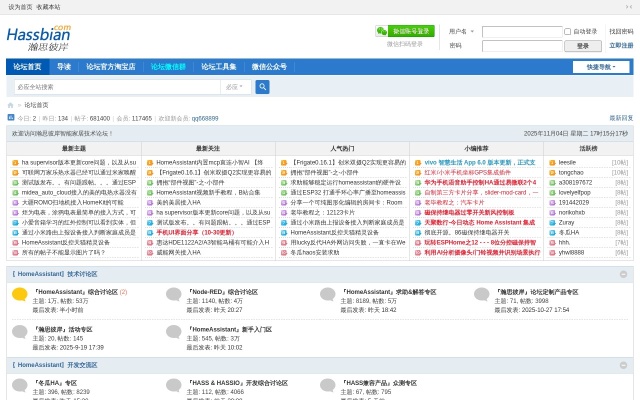Image resolution: width=640 pixels, height=400 pixels.
Task: Click the Node-RED forum bubble icon
Action: pos(174,295)
